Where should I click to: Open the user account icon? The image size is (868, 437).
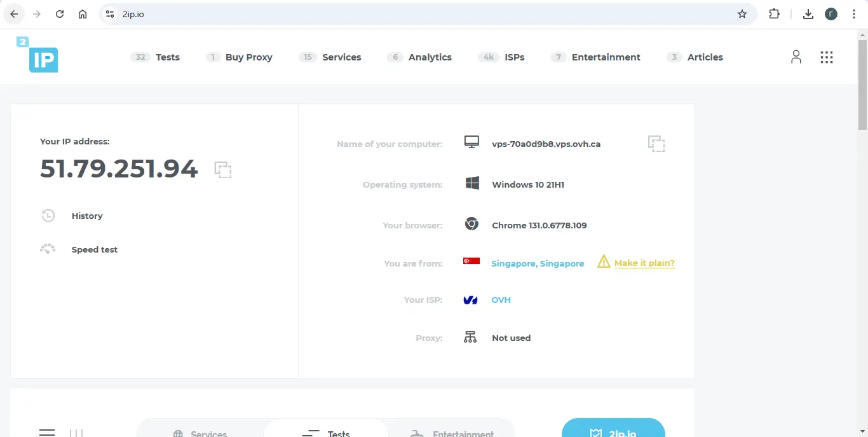tap(796, 57)
